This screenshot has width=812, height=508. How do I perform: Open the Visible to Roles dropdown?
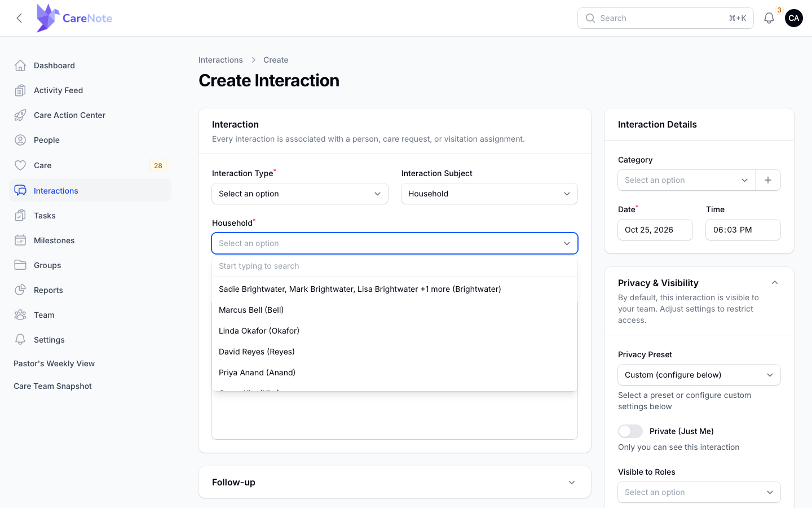click(699, 492)
